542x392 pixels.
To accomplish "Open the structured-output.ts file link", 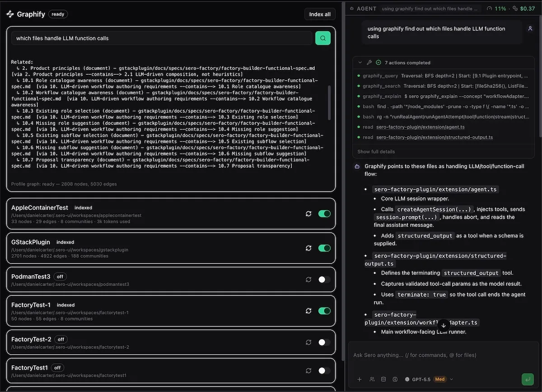I will point(435,137).
